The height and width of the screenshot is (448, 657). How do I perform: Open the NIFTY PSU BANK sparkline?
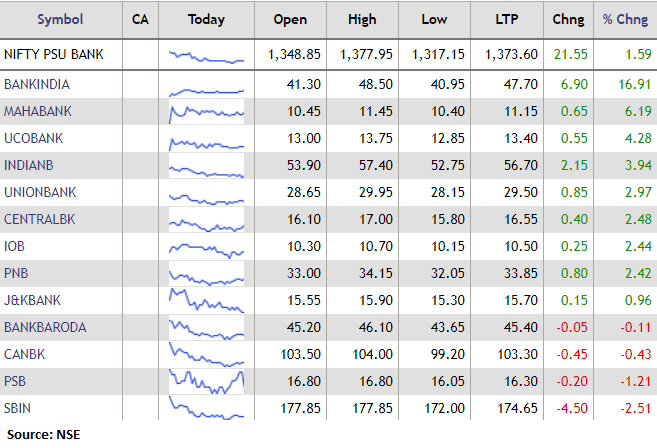pos(206,54)
